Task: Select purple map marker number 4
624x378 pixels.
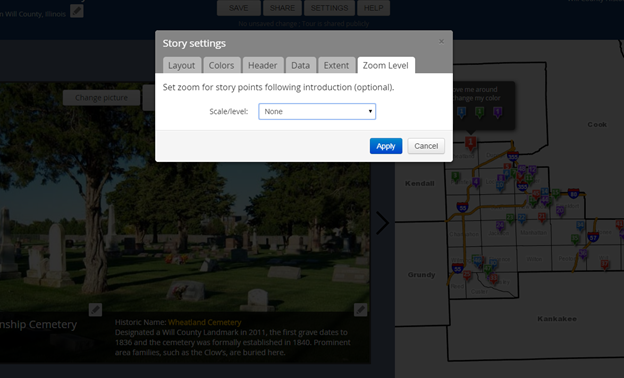Action: click(476, 182)
